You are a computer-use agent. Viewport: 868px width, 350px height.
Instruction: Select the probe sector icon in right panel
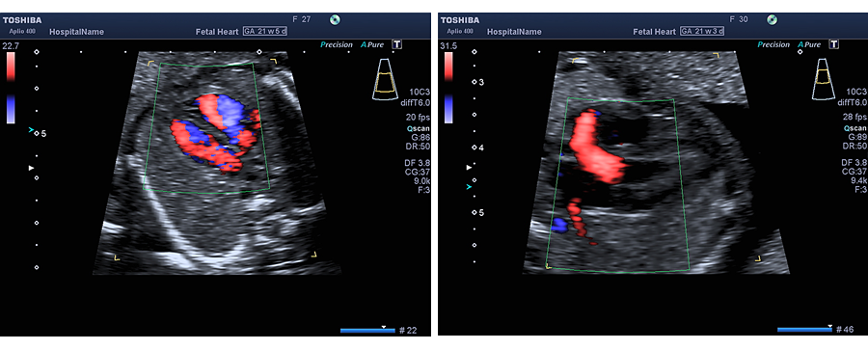(824, 79)
